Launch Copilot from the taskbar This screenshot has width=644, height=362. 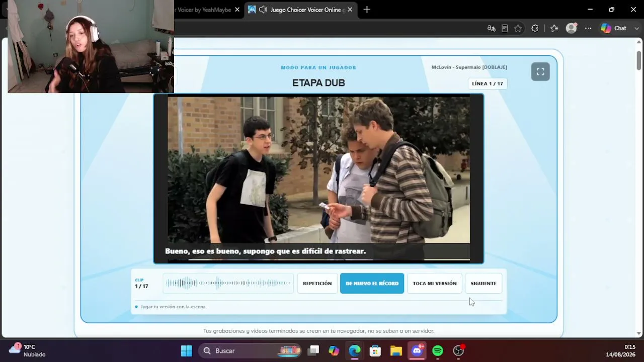[334, 350]
